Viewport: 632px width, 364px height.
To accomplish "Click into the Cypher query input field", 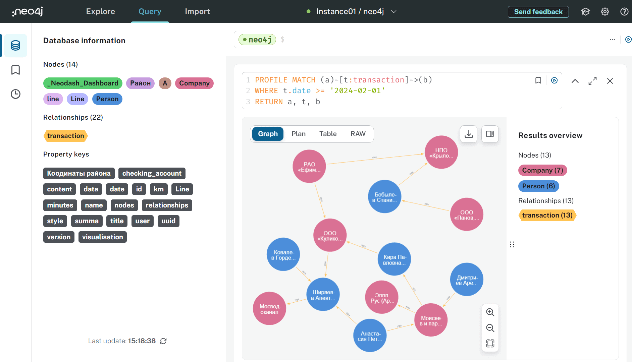I will click(436, 40).
